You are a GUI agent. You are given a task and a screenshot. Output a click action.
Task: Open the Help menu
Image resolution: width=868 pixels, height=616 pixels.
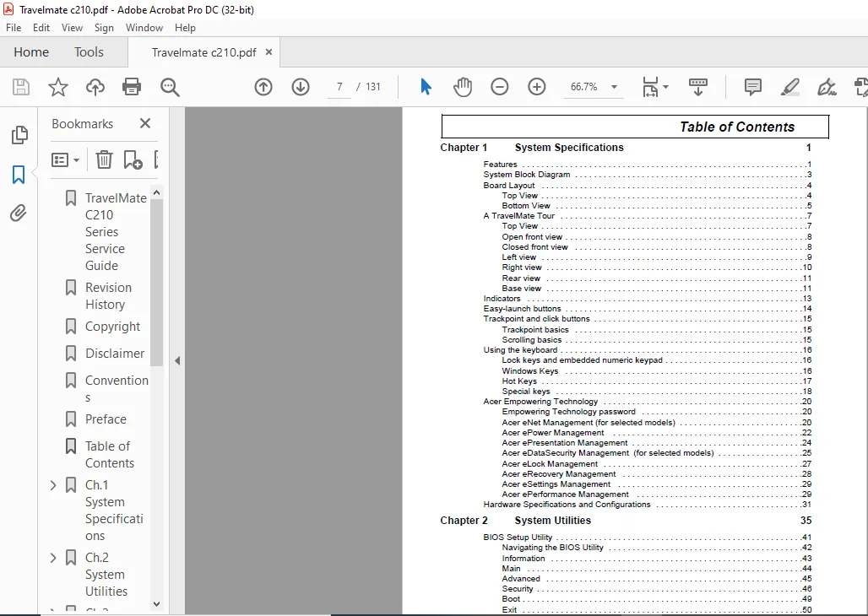[x=185, y=28]
